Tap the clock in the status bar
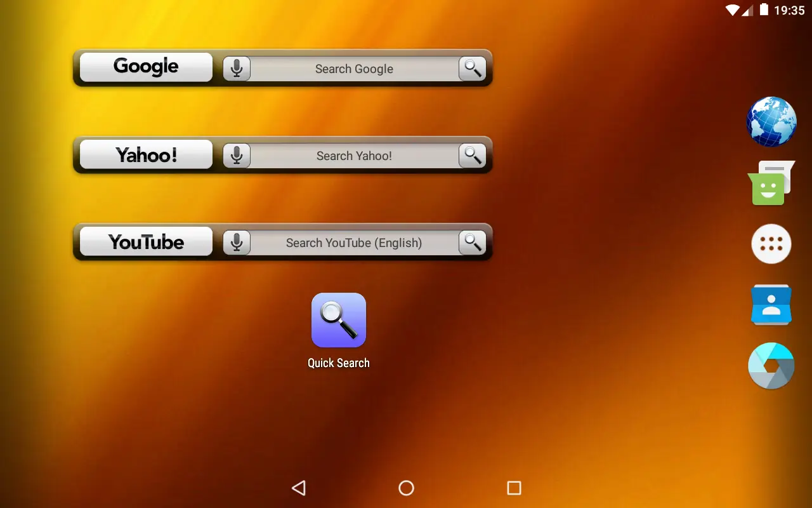Screen dimensions: 812x508 tap(789, 10)
